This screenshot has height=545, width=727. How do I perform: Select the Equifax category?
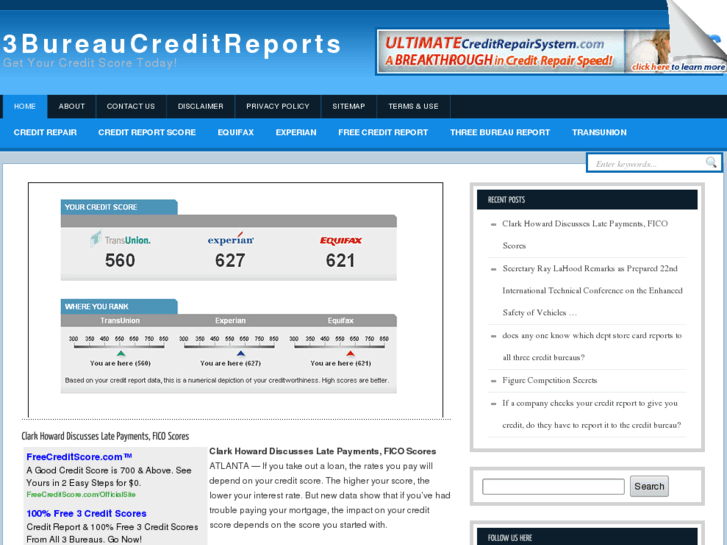coord(236,132)
